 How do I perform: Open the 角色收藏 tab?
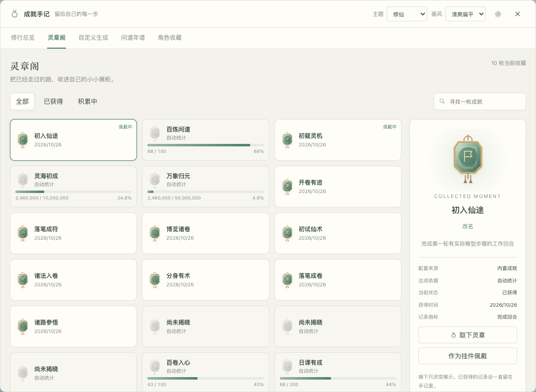170,38
